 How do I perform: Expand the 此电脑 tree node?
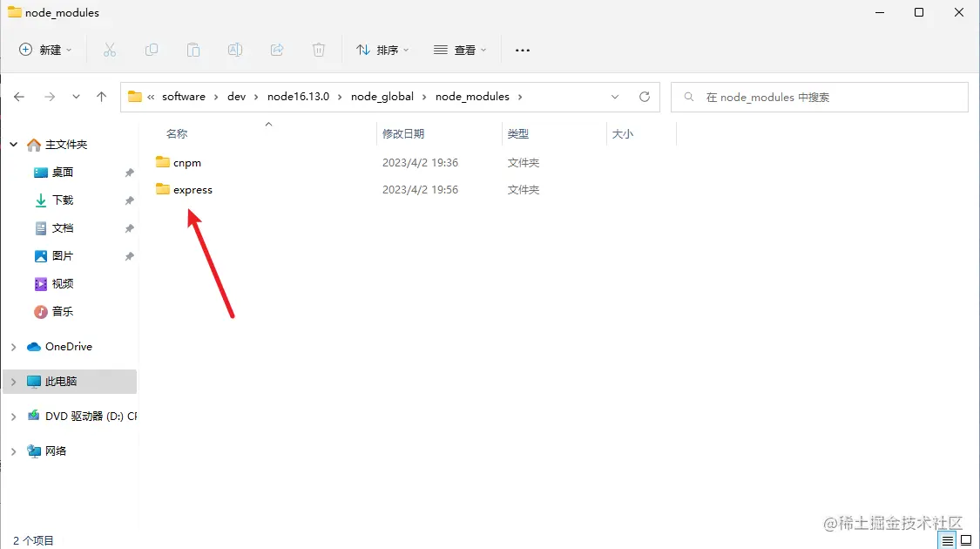point(14,382)
